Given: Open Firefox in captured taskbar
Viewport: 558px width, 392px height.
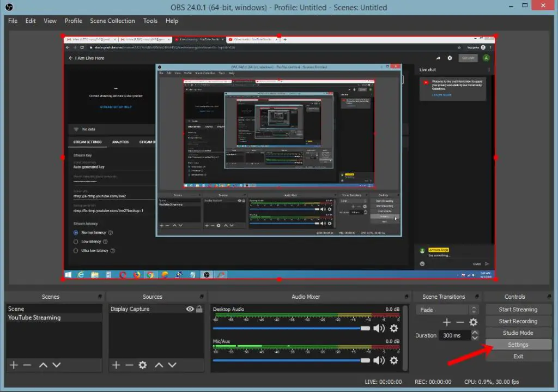Looking at the screenshot, I should click(137, 274).
